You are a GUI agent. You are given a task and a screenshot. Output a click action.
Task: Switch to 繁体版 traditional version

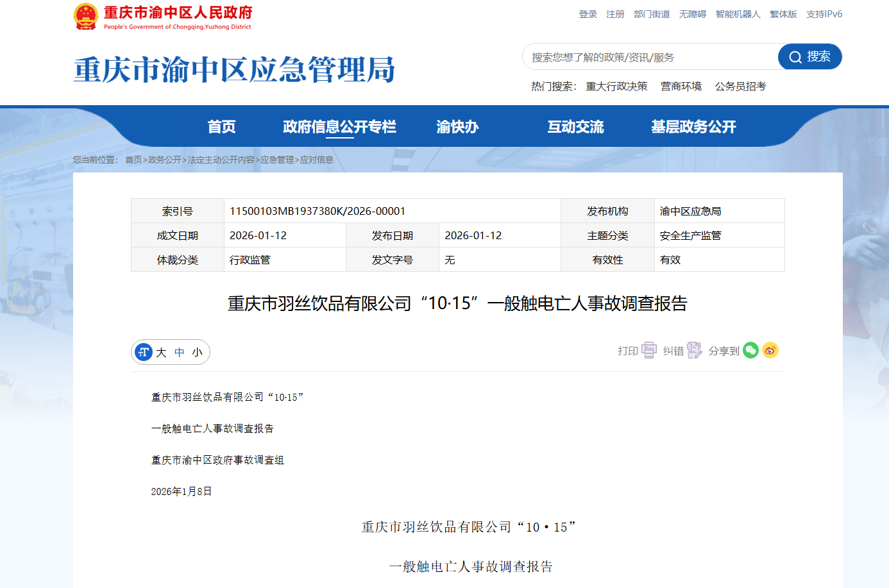(x=783, y=14)
